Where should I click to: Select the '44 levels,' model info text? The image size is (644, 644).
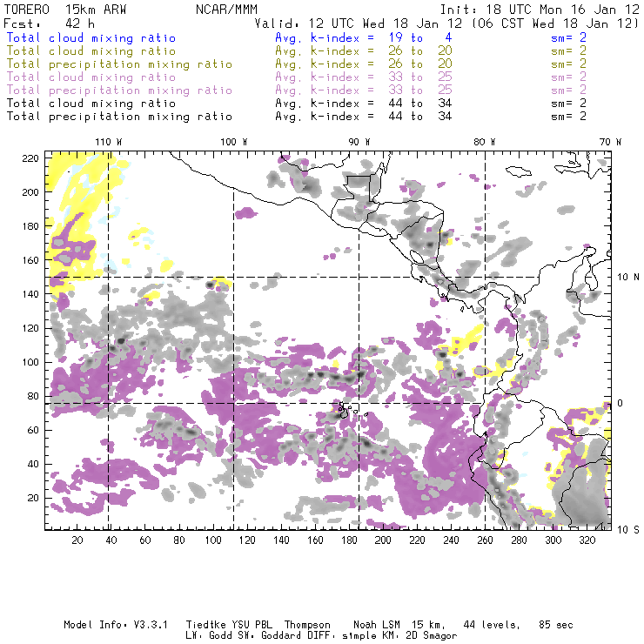[492, 625]
